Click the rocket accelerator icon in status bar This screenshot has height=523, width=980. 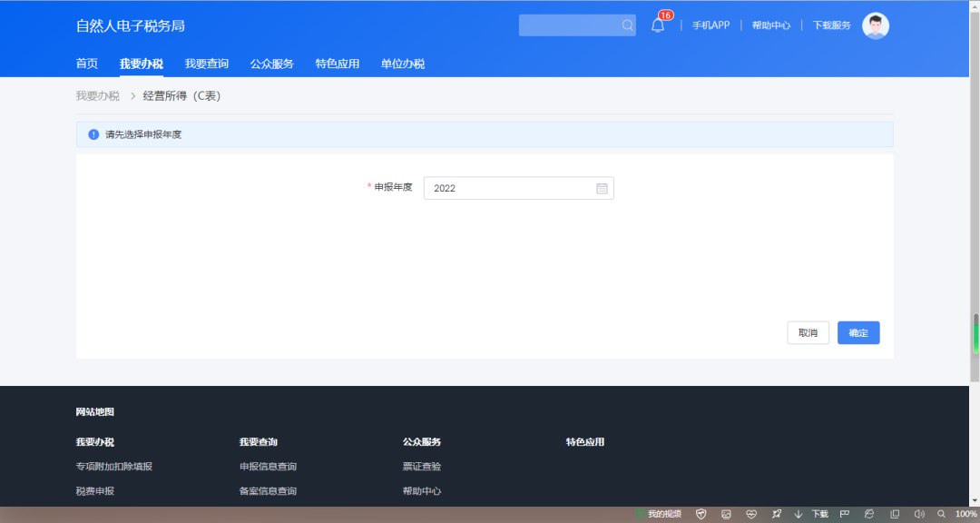pos(776,514)
